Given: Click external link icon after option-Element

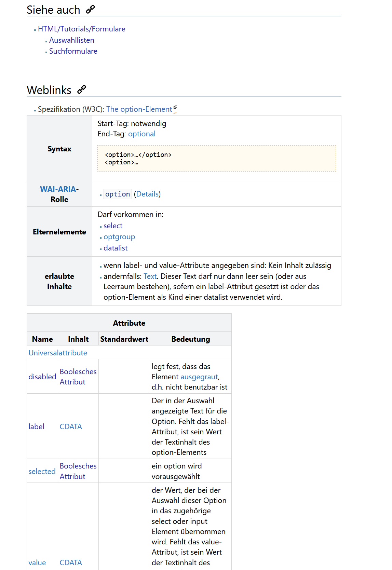Looking at the screenshot, I should [x=175, y=107].
